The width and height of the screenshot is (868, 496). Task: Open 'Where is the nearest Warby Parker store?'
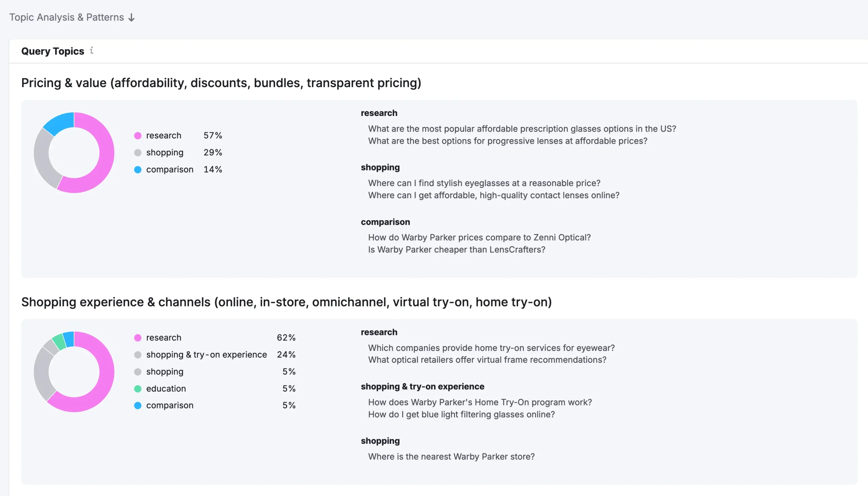[451, 456]
